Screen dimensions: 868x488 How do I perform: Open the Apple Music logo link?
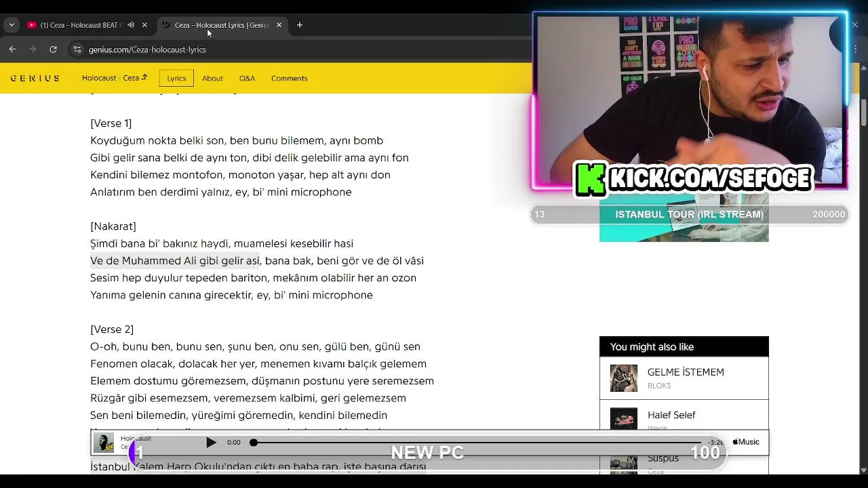tap(746, 442)
